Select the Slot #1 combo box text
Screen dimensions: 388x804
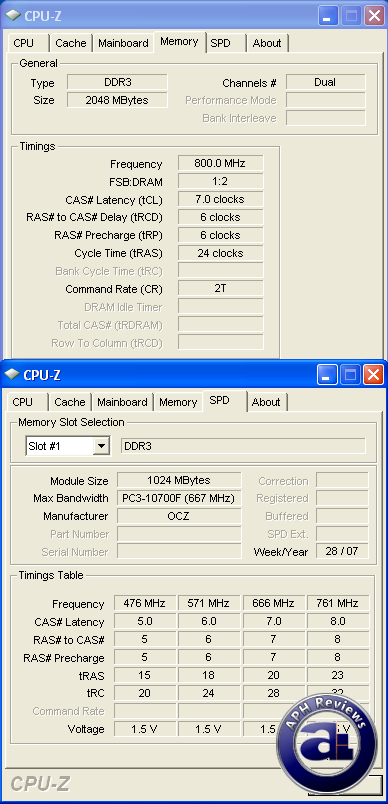[59, 446]
